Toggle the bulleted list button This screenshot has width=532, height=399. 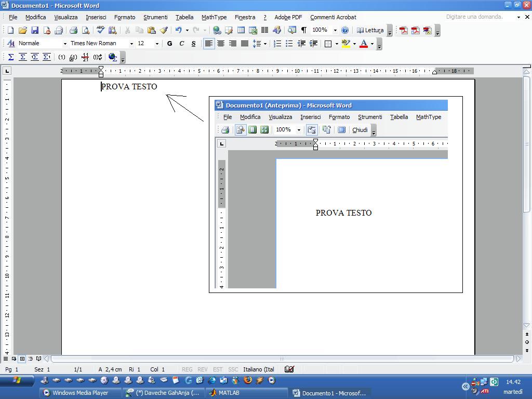[x=289, y=44]
